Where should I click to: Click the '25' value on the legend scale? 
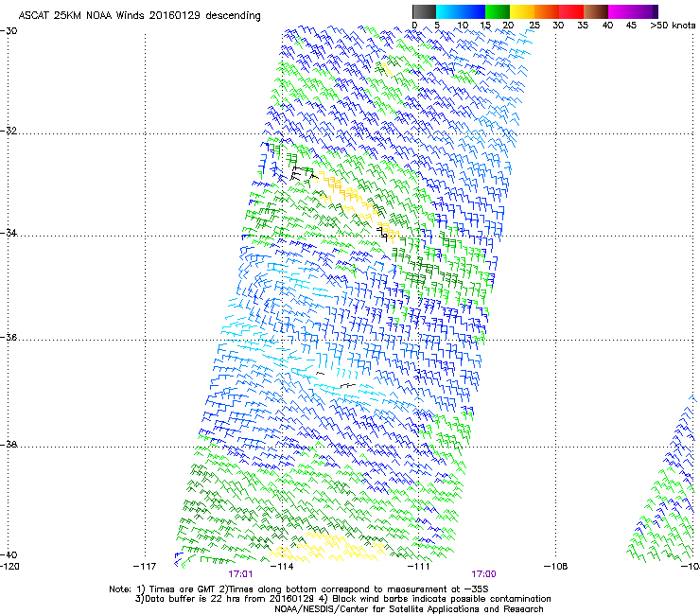click(x=534, y=26)
